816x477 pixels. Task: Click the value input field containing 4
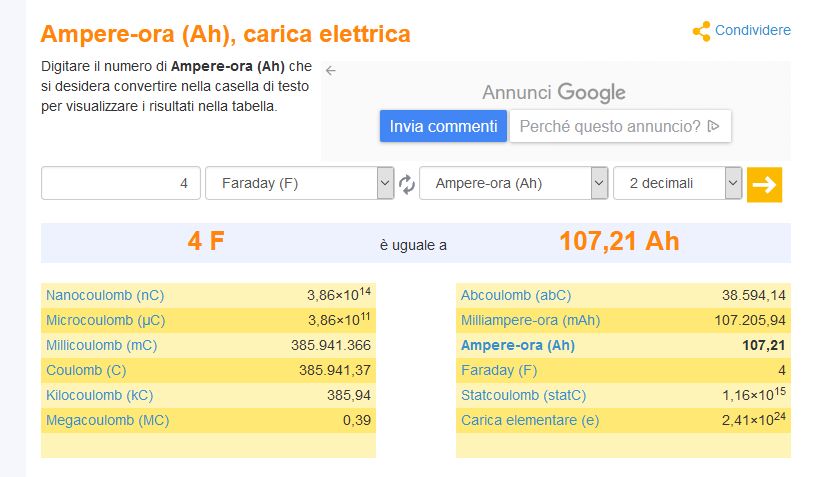click(x=121, y=183)
